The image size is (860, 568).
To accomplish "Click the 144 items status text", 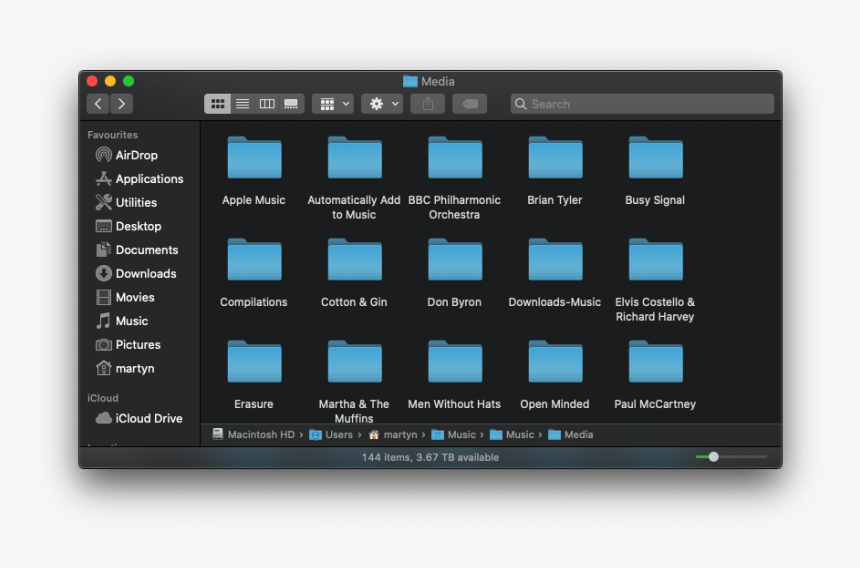I will pyautogui.click(x=430, y=457).
